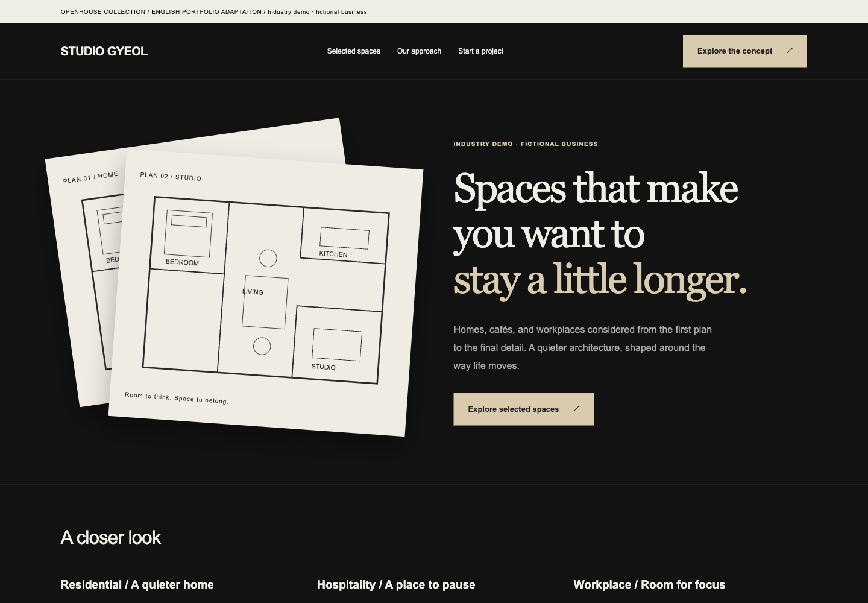Screen dimensions: 868x603
Task: Click the 'Homes, cafés, and workplaces' paragraph
Action: point(583,348)
